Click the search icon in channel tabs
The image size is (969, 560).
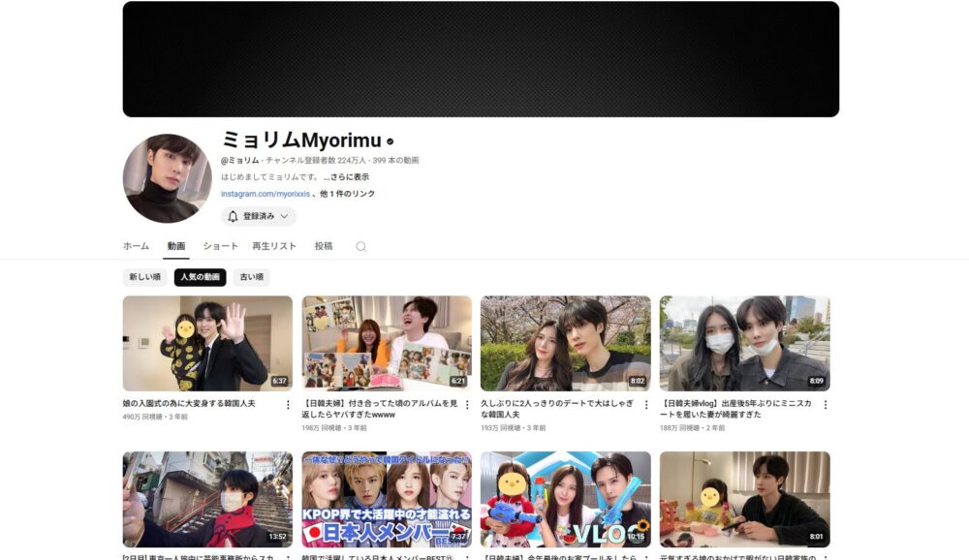click(360, 247)
